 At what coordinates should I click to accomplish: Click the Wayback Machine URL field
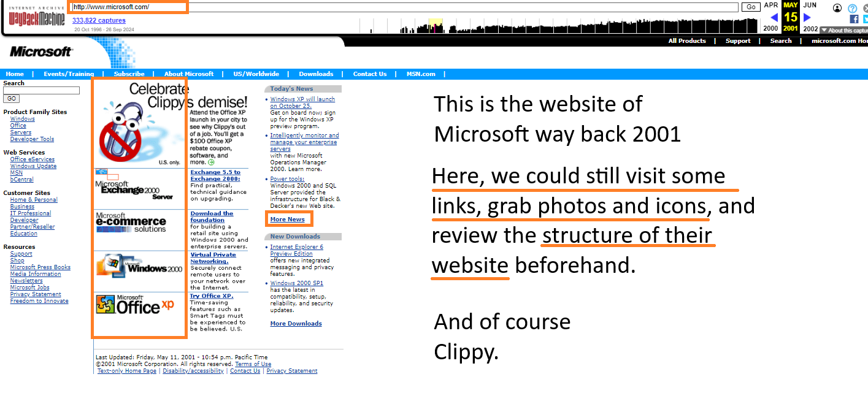405,7
